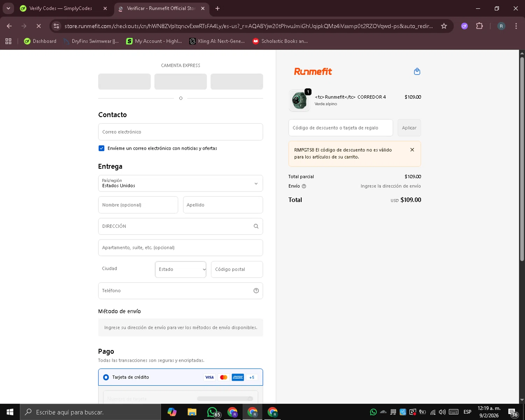Open WhatsApp from the taskbar
Image resolution: width=525 pixels, height=420 pixels.
(x=213, y=412)
